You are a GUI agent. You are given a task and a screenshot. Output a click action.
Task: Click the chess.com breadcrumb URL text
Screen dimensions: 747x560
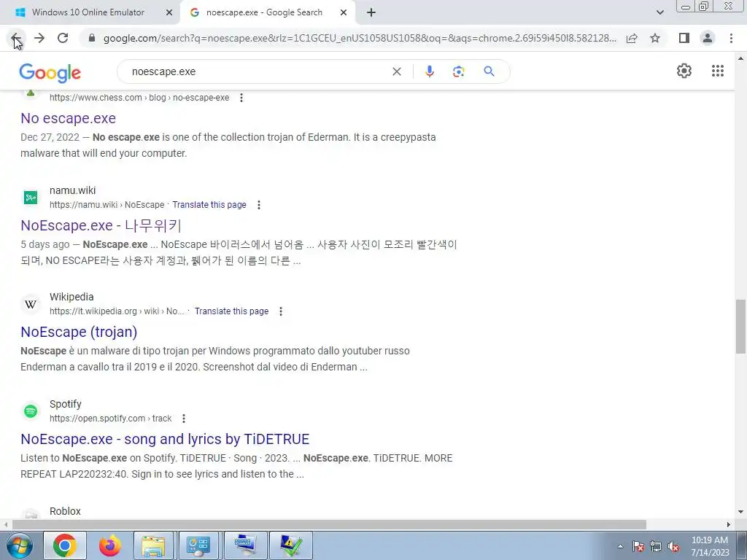click(x=139, y=98)
